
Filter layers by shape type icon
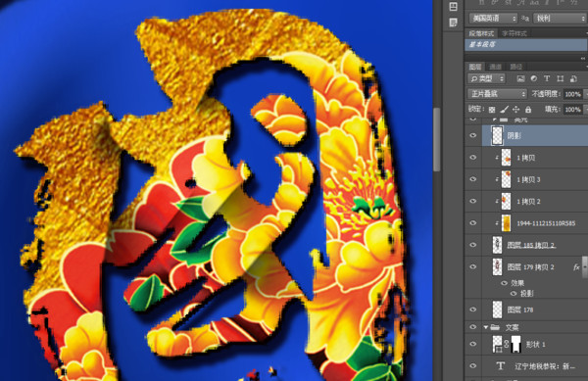click(x=560, y=78)
